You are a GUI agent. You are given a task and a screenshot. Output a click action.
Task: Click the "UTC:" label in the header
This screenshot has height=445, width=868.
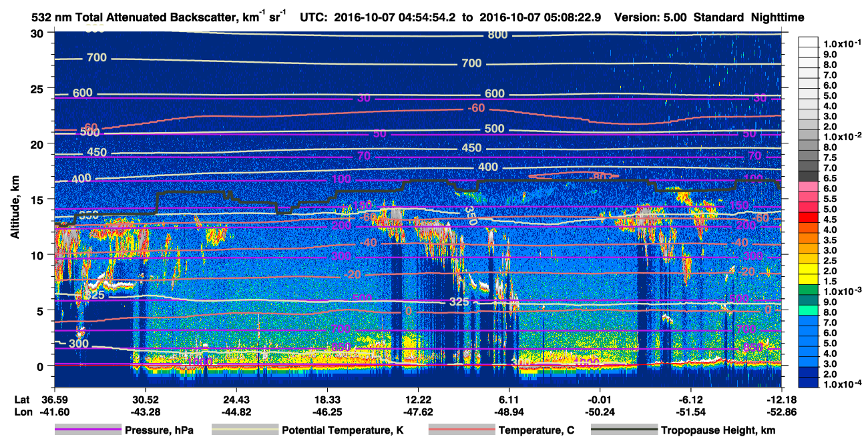pyautogui.click(x=314, y=17)
